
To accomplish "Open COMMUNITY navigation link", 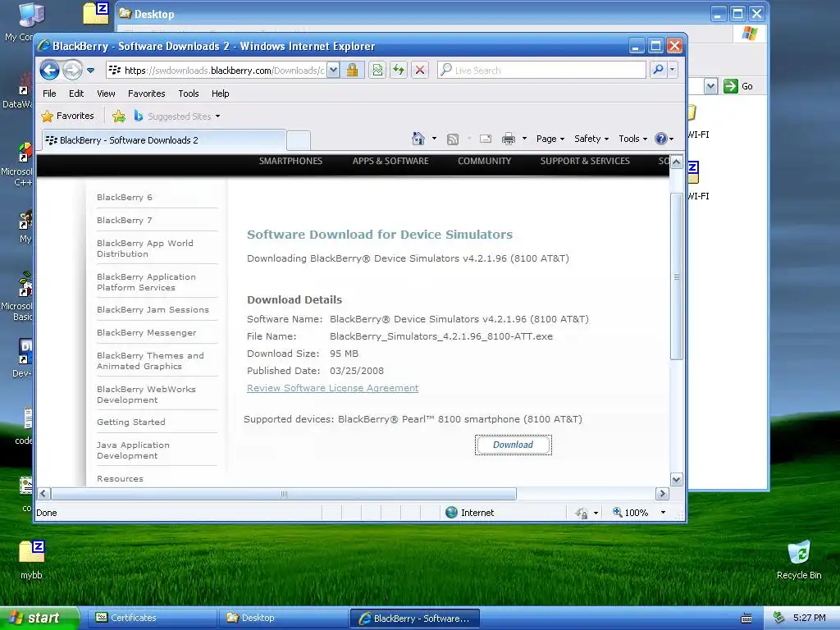I will tap(484, 161).
